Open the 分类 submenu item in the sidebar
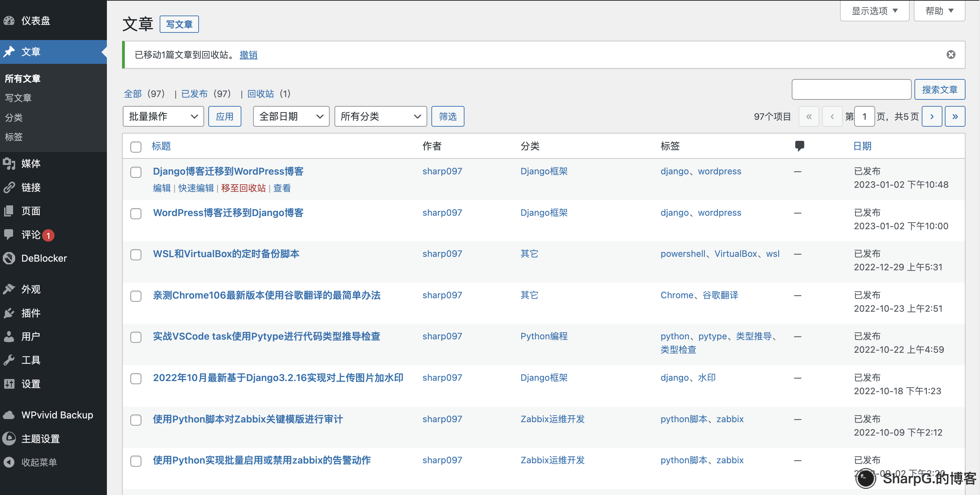 tap(14, 117)
